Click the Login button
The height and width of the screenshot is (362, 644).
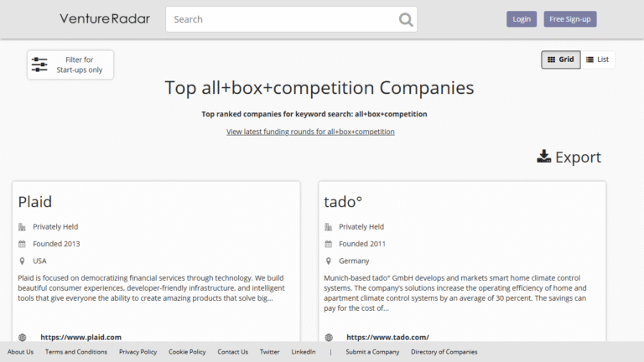522,19
